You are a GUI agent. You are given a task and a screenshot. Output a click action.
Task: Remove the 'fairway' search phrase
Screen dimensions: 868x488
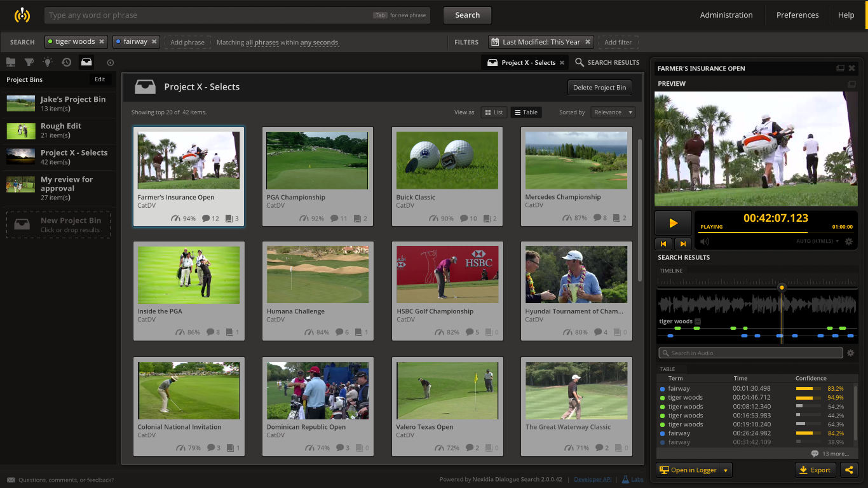pyautogui.click(x=154, y=42)
